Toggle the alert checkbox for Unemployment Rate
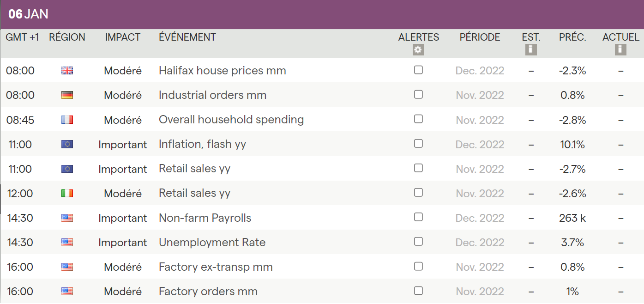 pyautogui.click(x=418, y=242)
